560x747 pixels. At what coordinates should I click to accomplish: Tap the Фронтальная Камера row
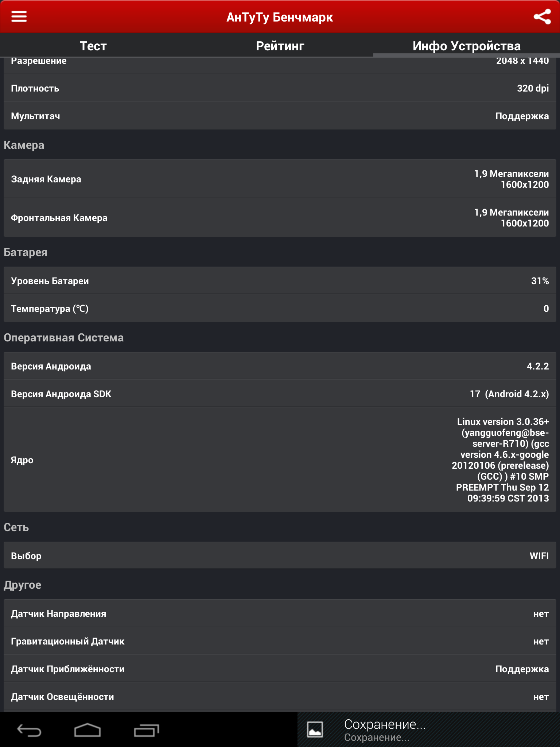click(280, 218)
